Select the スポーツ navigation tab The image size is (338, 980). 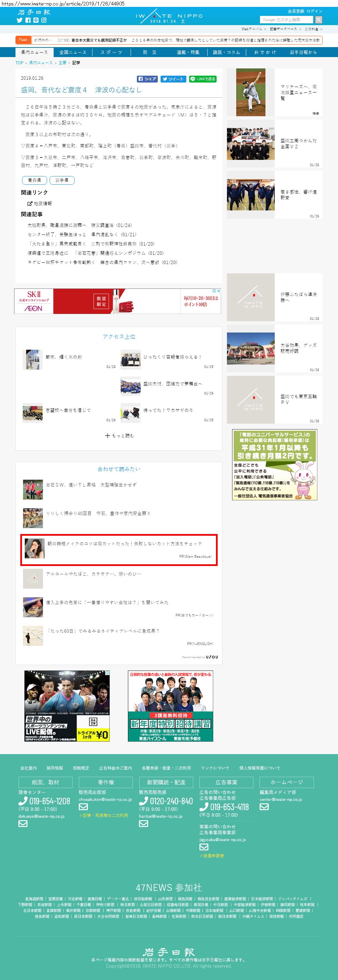[111, 52]
